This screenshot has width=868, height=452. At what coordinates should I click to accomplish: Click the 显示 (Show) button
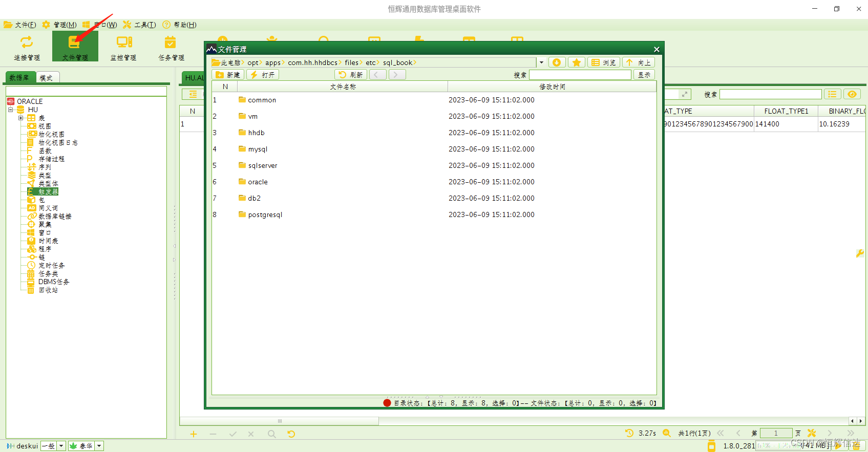click(x=644, y=75)
